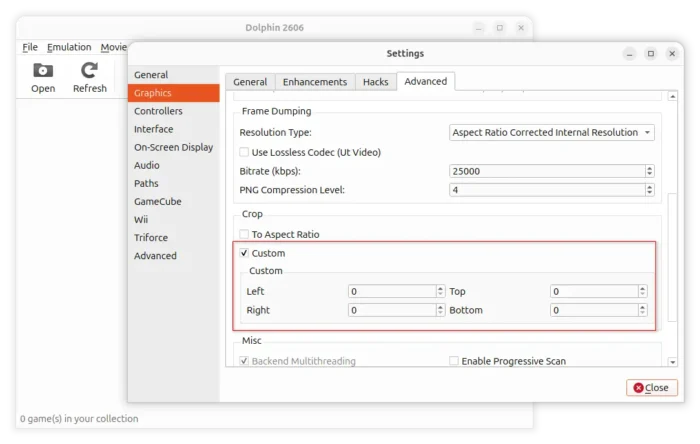Select the GameCube category in sidebar
The height and width of the screenshot is (444, 700).
(x=174, y=201)
